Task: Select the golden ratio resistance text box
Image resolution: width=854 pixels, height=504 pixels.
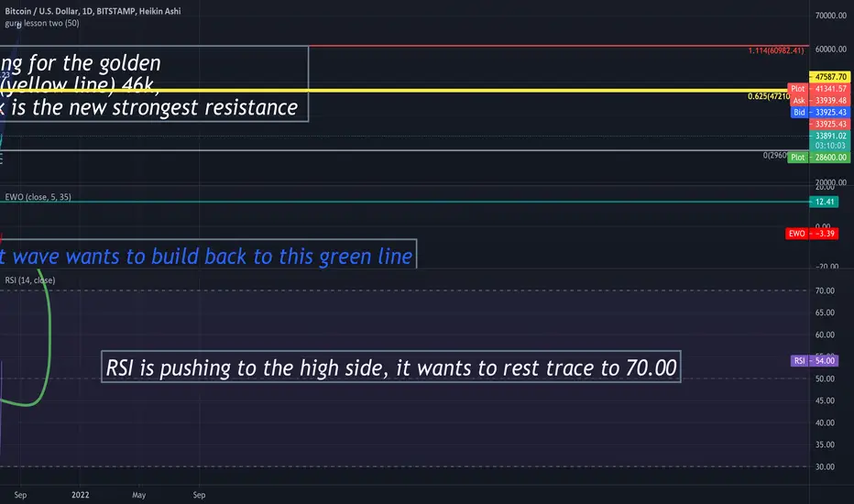Action: 154,84
